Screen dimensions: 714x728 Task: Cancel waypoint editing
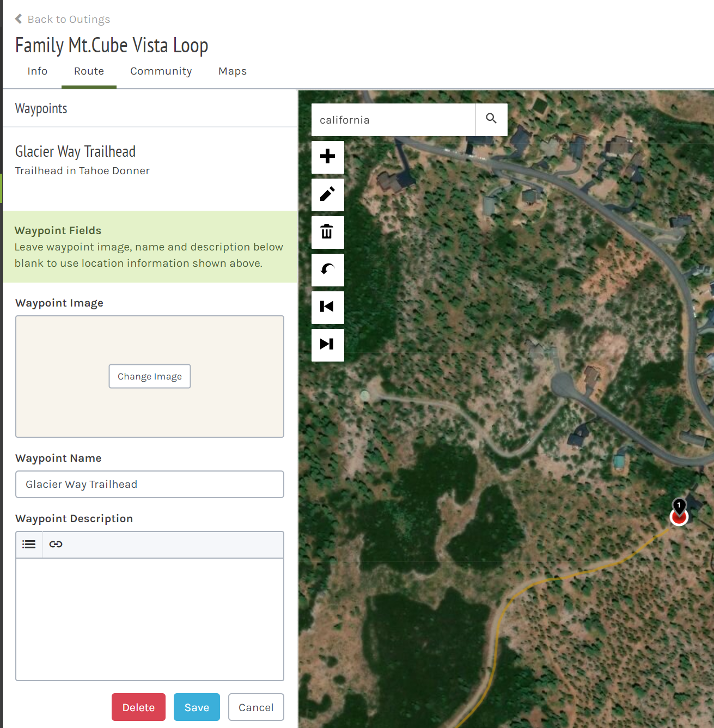coord(256,707)
